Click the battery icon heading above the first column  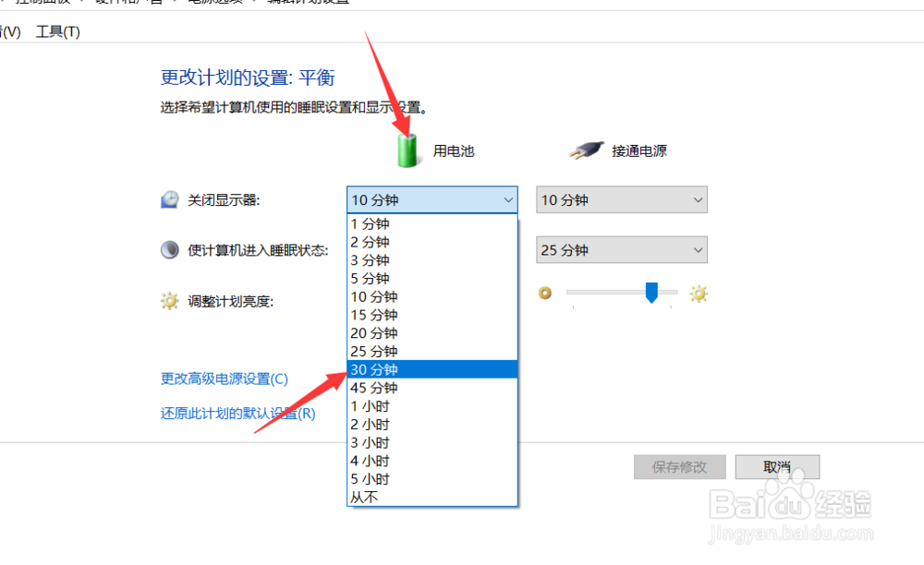tap(407, 150)
